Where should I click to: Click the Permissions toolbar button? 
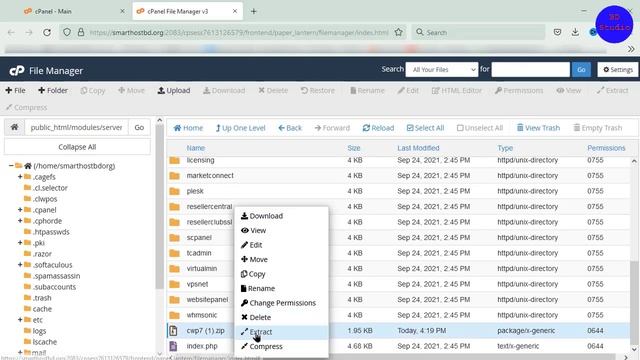pos(519,90)
